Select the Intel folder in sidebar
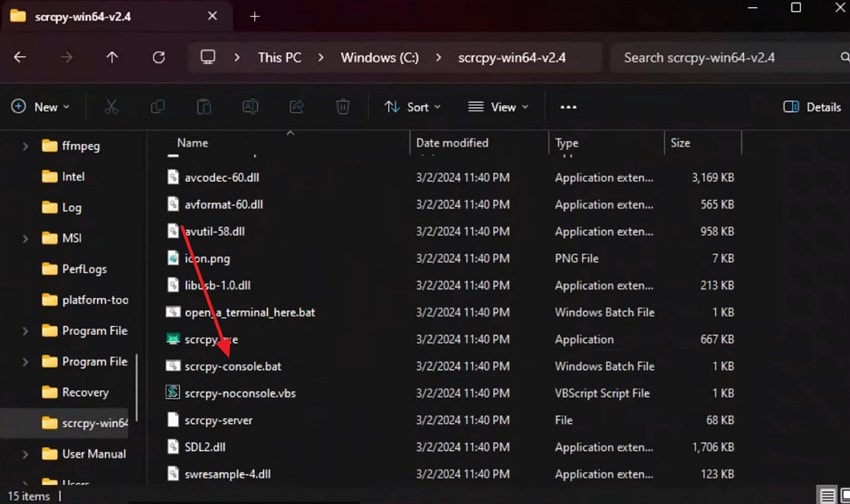The height and width of the screenshot is (504, 850). tap(73, 176)
